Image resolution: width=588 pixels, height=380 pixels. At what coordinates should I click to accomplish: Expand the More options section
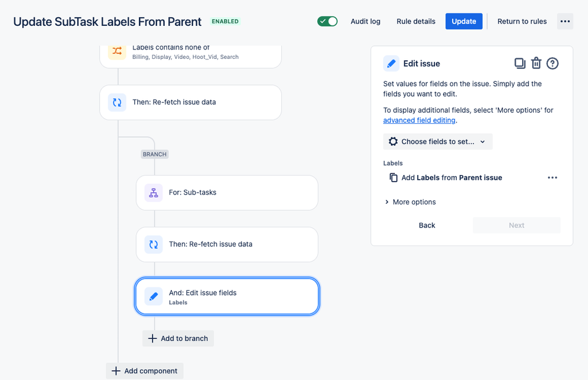[x=410, y=202]
